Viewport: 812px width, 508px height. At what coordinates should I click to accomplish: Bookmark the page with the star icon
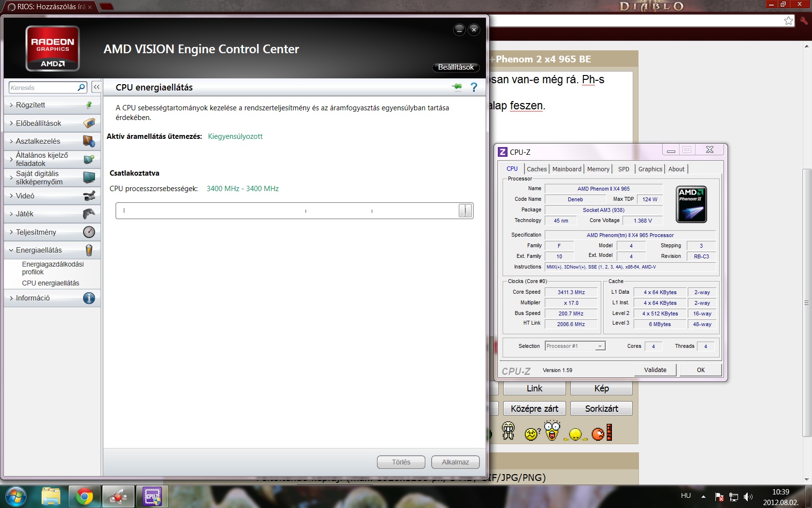click(x=788, y=20)
